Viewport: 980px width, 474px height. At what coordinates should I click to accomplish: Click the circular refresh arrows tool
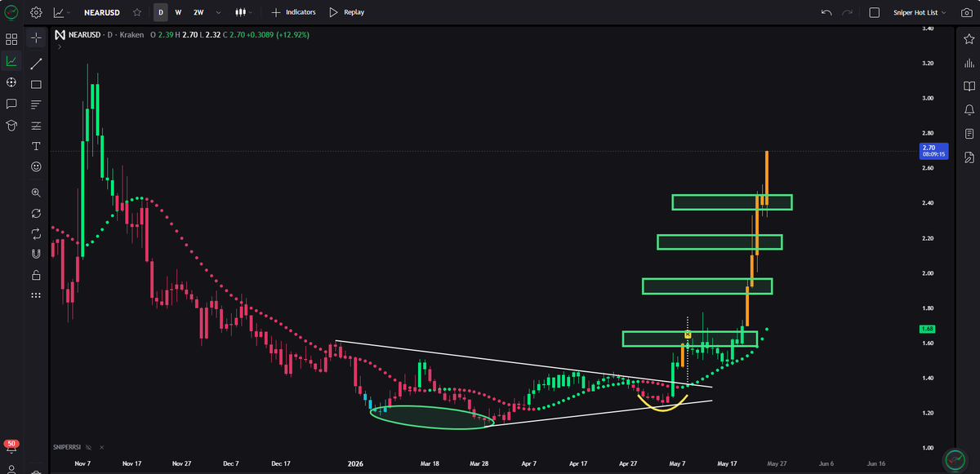click(x=36, y=213)
